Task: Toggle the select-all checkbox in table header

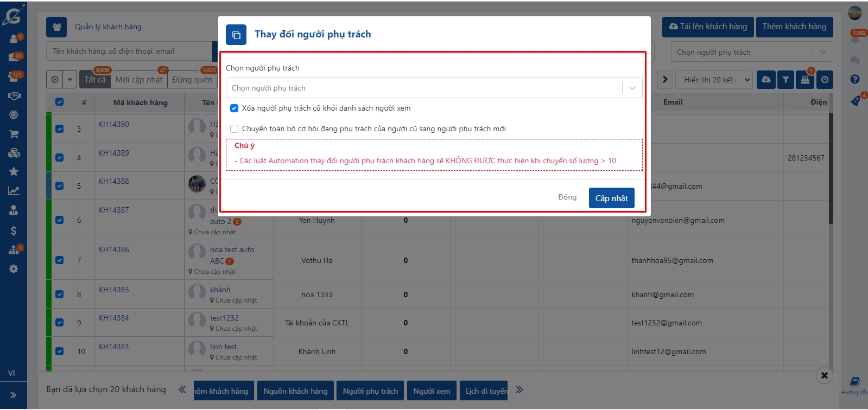Action: [x=60, y=102]
